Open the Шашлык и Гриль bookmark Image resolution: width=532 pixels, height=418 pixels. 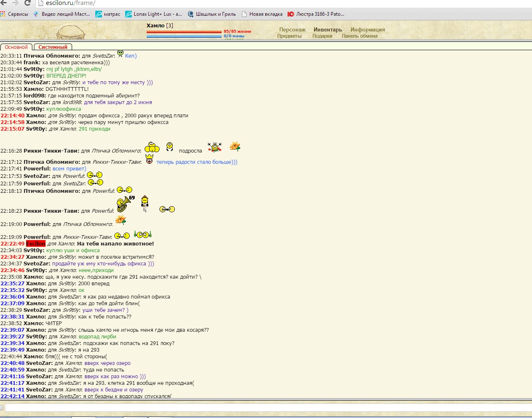212,14
